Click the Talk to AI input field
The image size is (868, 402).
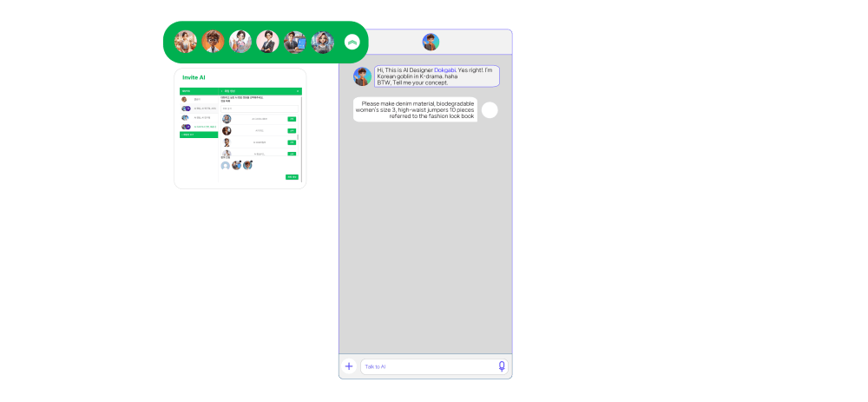point(427,366)
